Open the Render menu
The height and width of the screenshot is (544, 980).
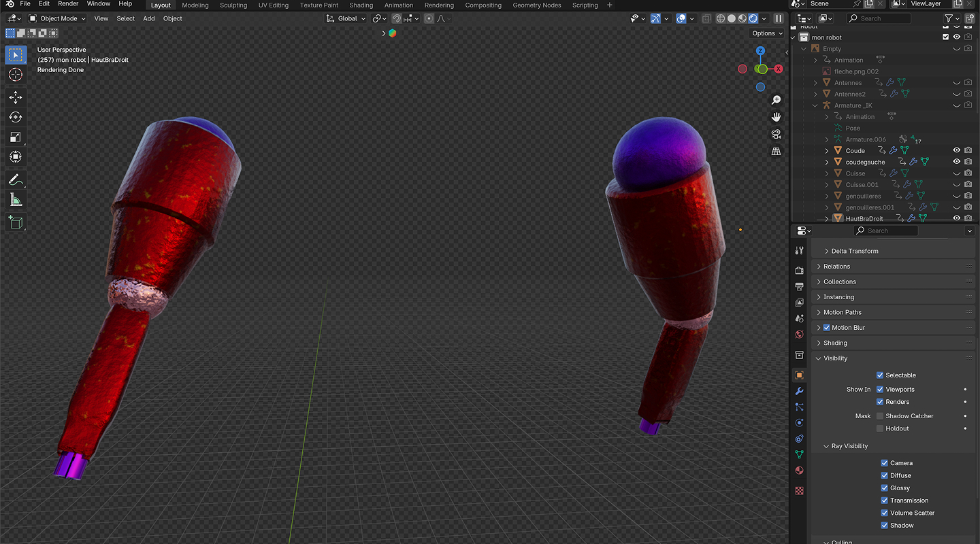click(68, 4)
